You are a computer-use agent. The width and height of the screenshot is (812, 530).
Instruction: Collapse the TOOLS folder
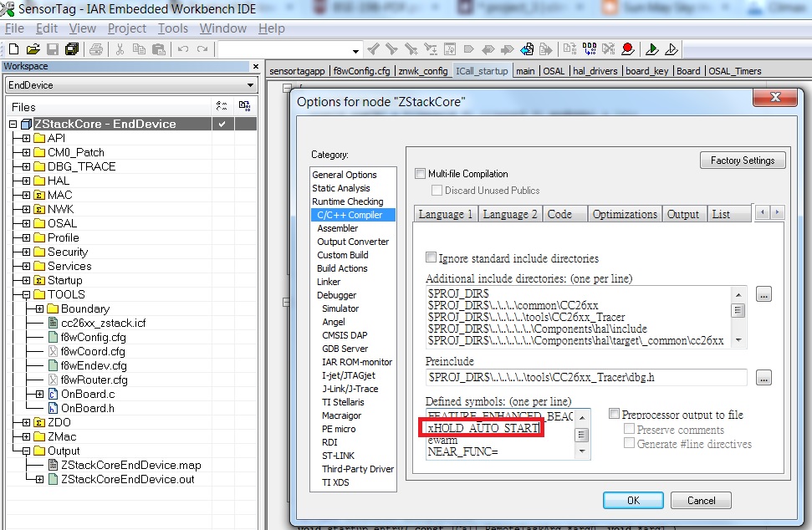point(26,295)
